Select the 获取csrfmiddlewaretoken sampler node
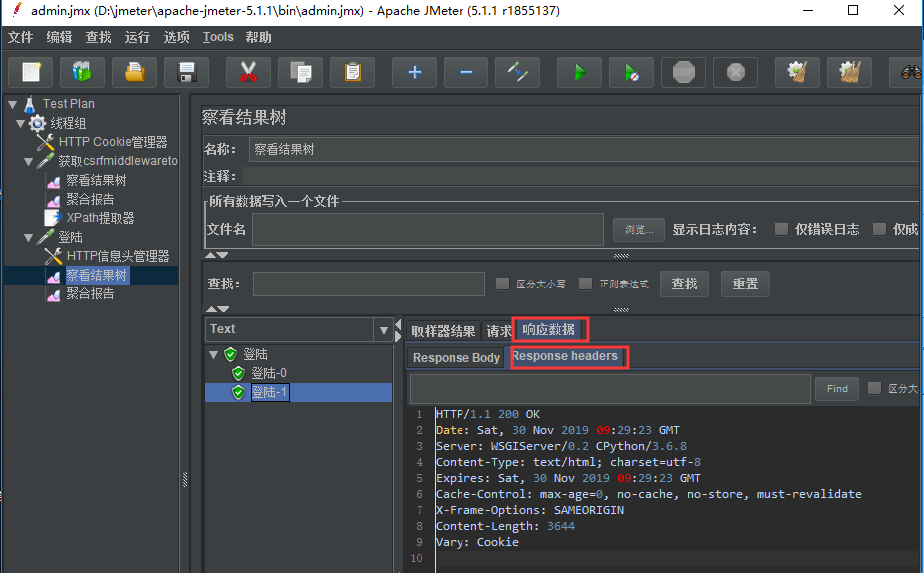The image size is (924, 573). (118, 160)
